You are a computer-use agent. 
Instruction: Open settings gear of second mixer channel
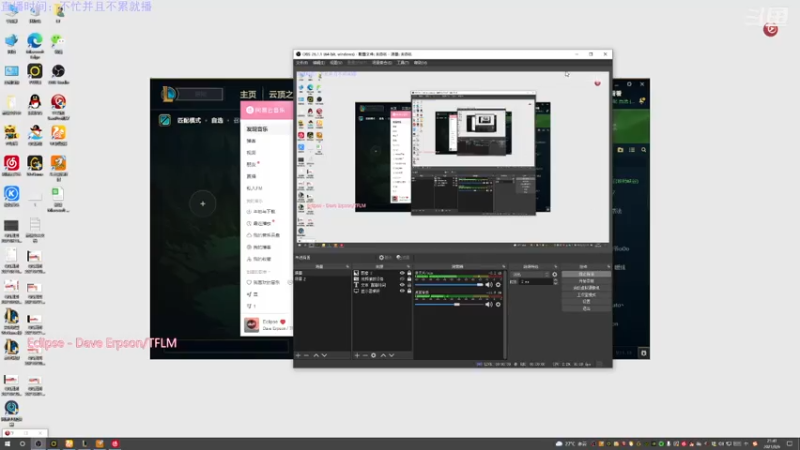click(498, 305)
